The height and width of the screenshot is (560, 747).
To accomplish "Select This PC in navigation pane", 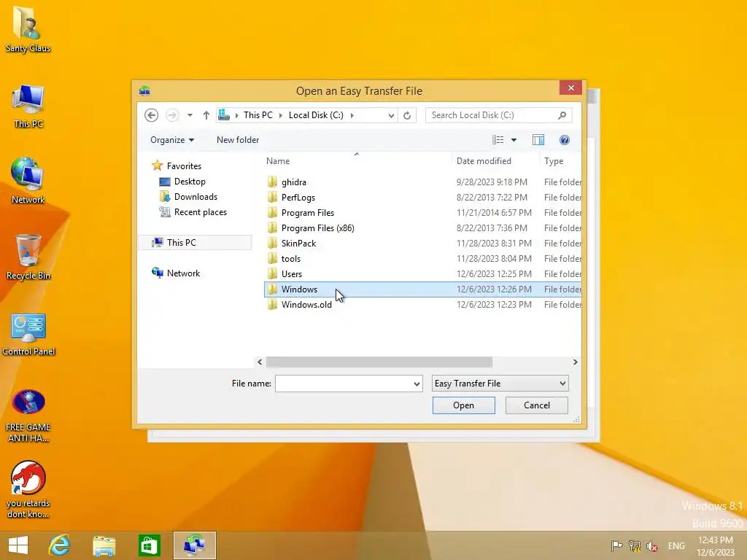I will 195,242.
